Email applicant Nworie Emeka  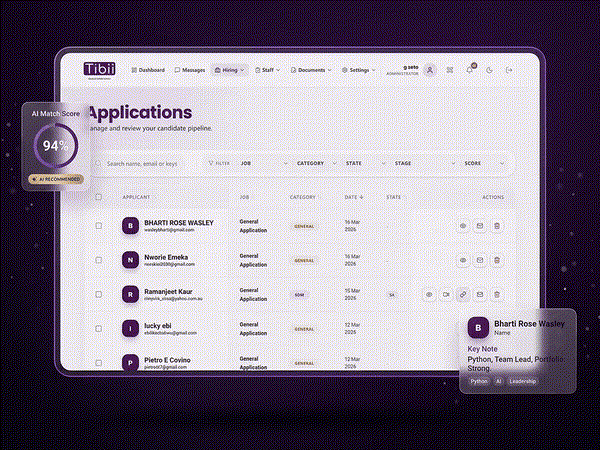click(x=480, y=260)
